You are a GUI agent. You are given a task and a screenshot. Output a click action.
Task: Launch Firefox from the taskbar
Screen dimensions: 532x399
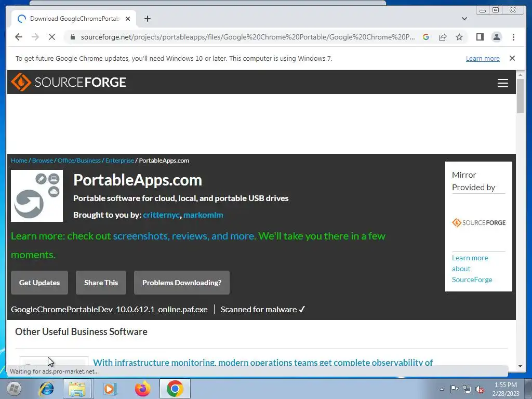point(142,389)
